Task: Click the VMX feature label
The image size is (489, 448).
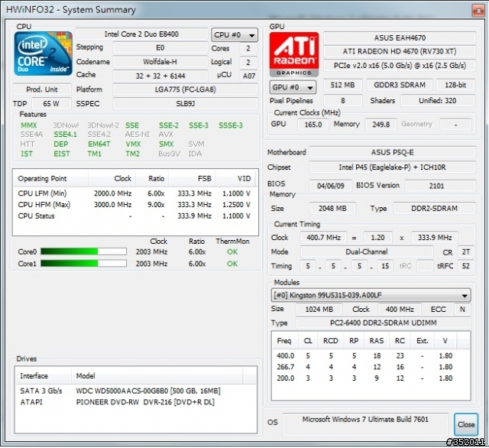Action: (133, 144)
